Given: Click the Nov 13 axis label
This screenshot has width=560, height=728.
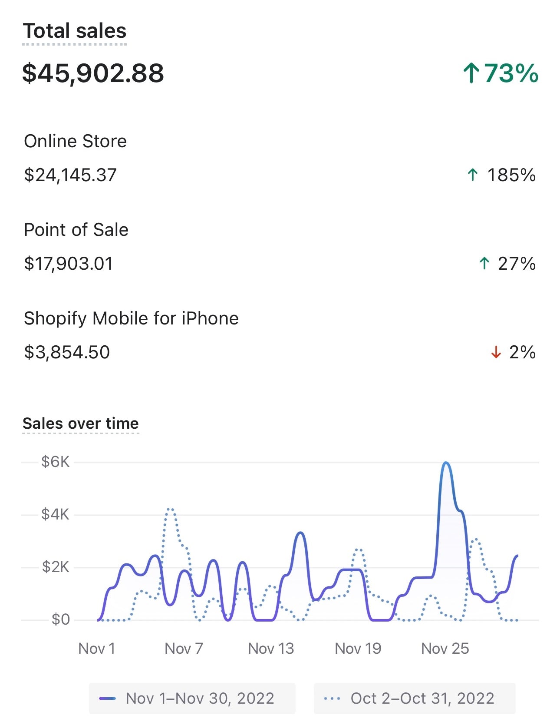Looking at the screenshot, I should point(271,649).
